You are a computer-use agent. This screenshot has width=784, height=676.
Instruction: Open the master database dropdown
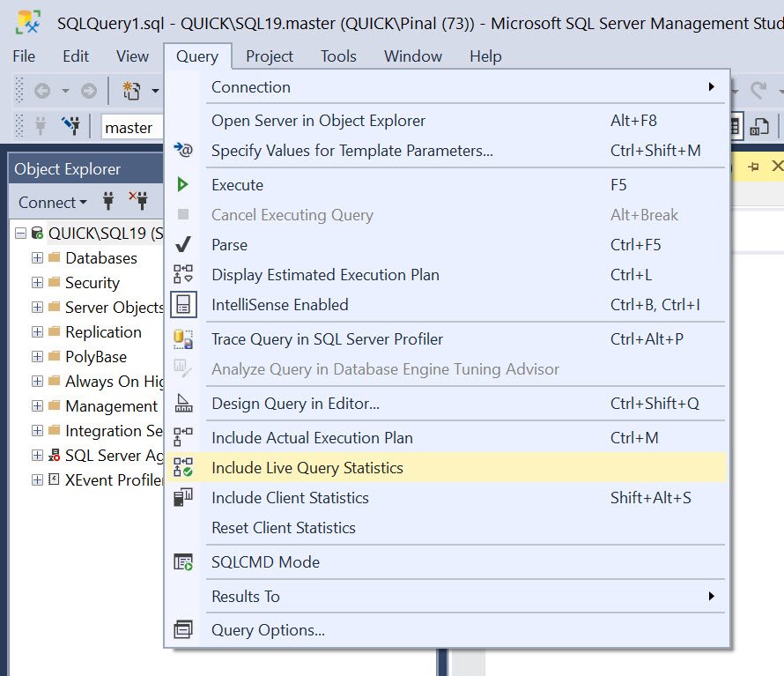132,127
